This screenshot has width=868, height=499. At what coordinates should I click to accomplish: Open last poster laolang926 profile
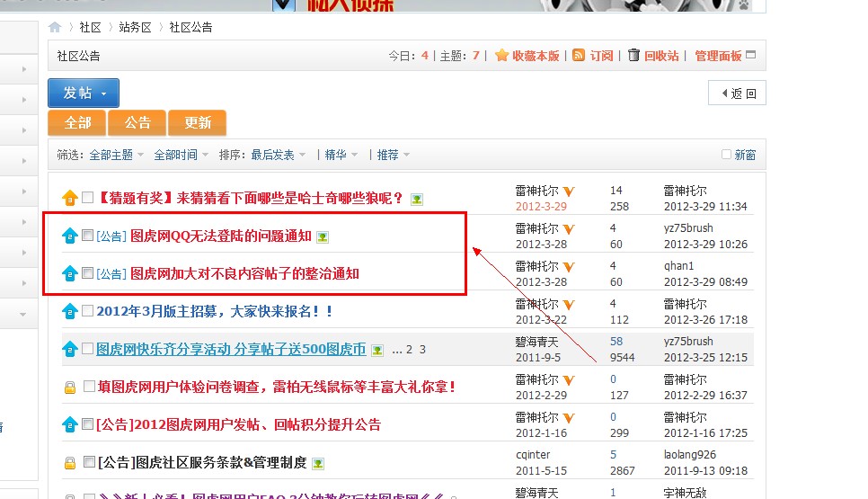coord(690,455)
